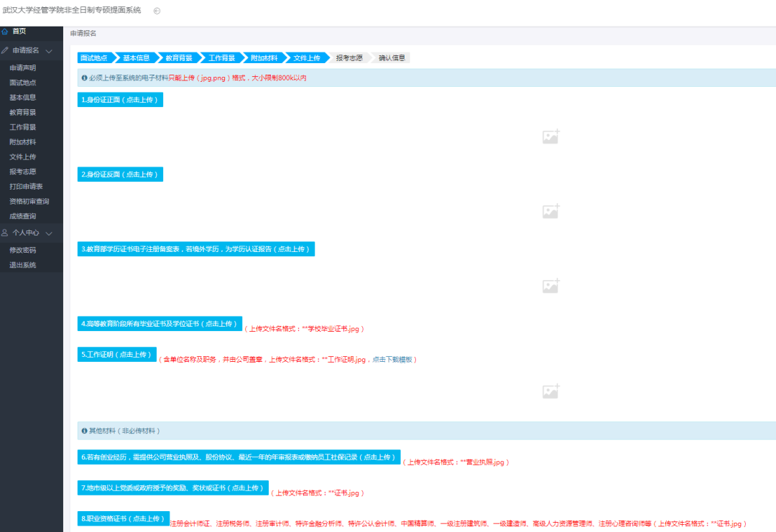Open 打印申请表 in the sidebar
The image size is (776, 532).
26,187
